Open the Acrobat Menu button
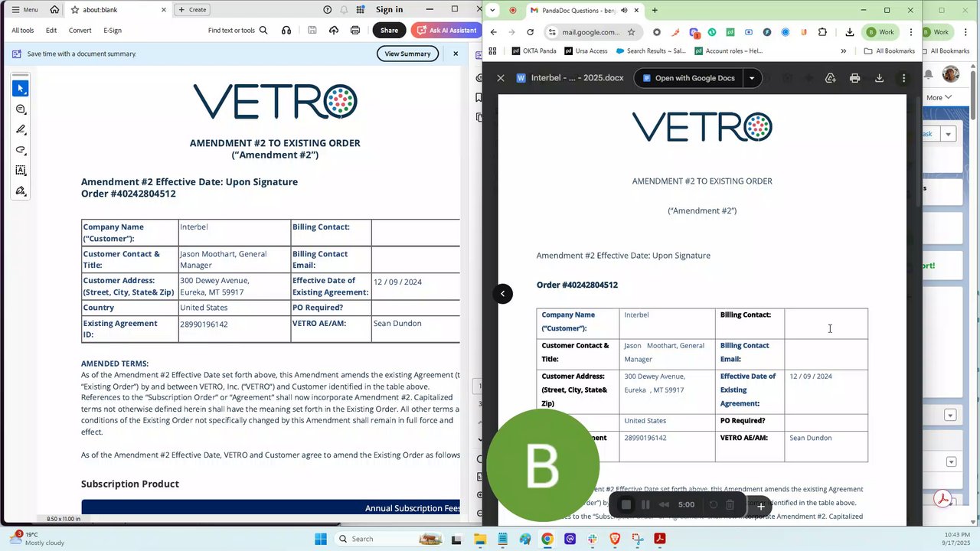 [x=24, y=10]
